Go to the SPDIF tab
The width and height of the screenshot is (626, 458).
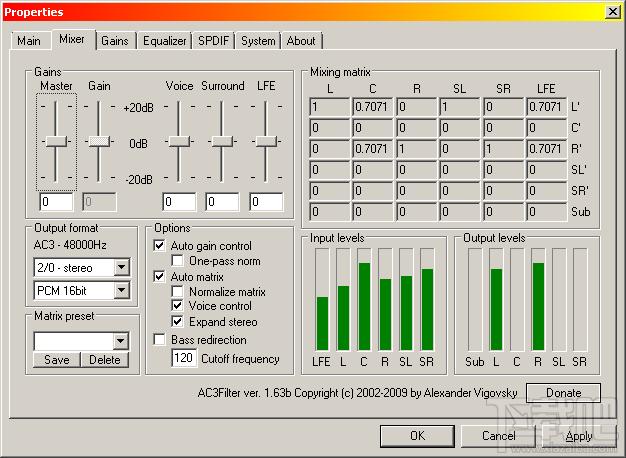point(214,41)
